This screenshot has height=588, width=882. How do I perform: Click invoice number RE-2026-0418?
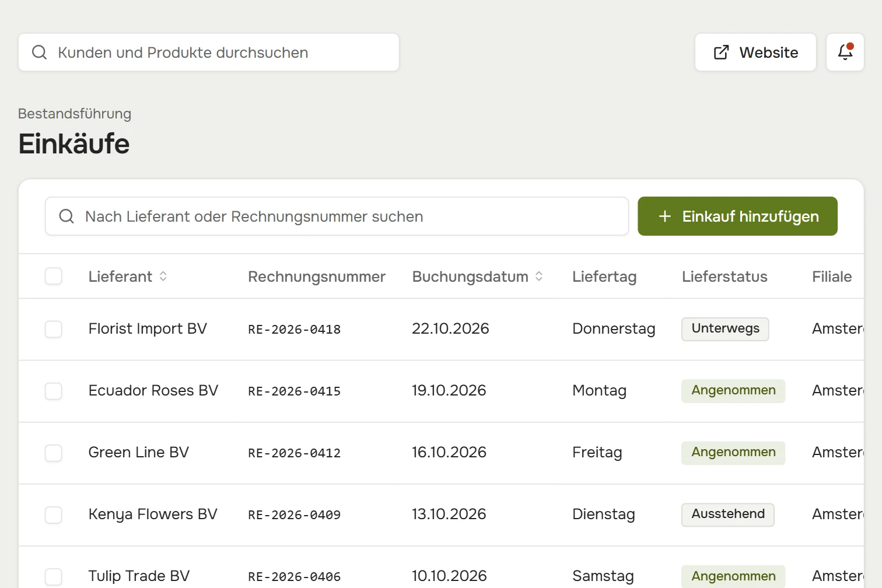coord(295,330)
